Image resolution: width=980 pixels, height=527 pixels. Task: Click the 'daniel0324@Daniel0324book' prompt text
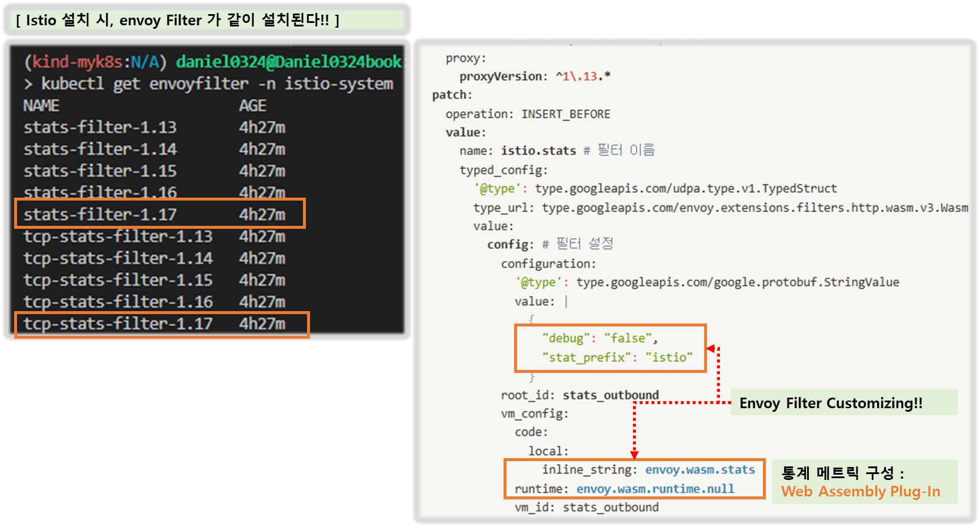tap(289, 62)
